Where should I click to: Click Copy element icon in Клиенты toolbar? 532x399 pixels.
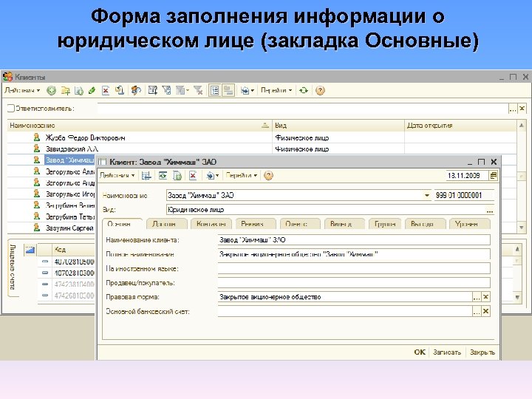click(x=79, y=91)
